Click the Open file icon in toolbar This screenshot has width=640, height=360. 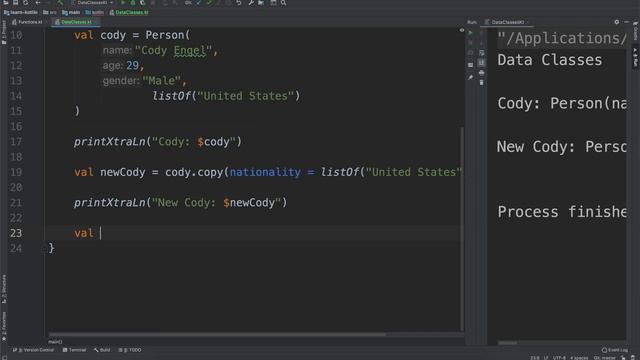6,2
